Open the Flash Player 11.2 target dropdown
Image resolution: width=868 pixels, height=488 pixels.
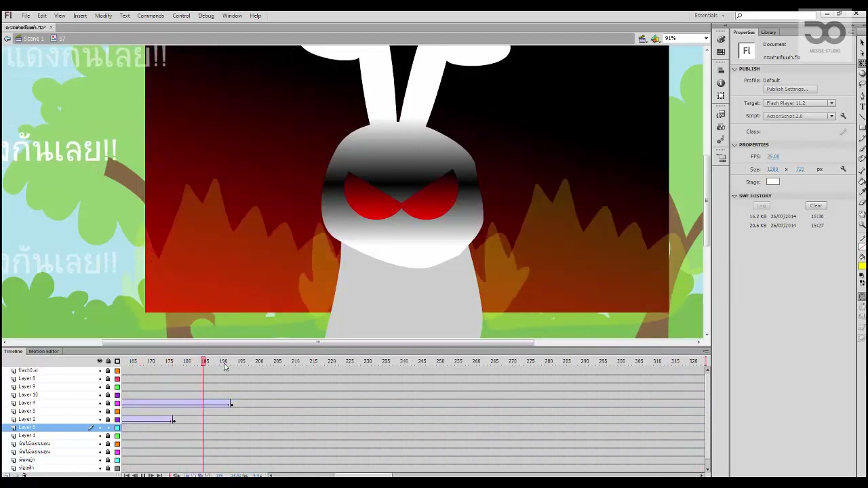click(799, 103)
